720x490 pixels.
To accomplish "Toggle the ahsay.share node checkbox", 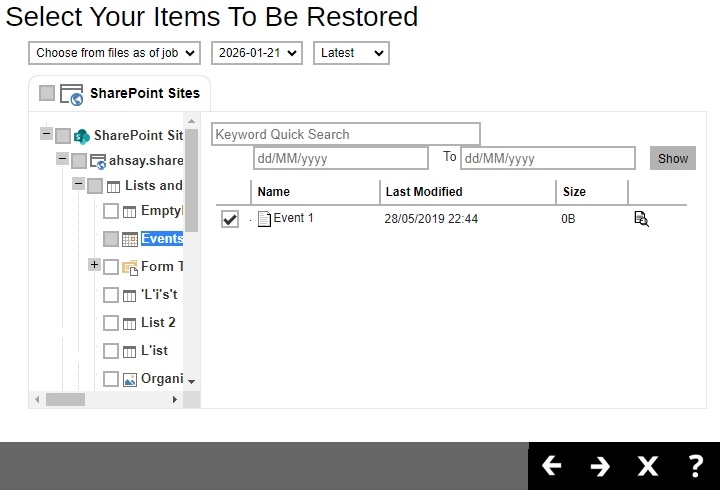I will (x=79, y=161).
